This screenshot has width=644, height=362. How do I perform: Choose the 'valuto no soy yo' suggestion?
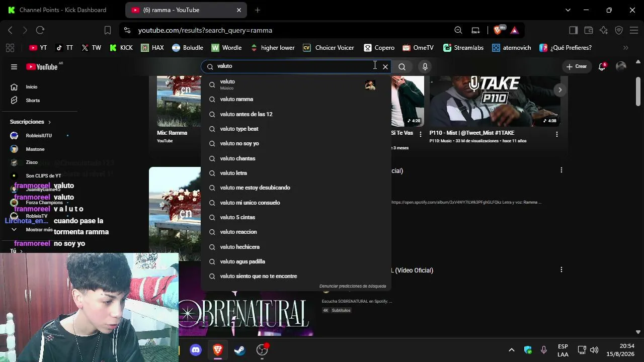(296, 143)
